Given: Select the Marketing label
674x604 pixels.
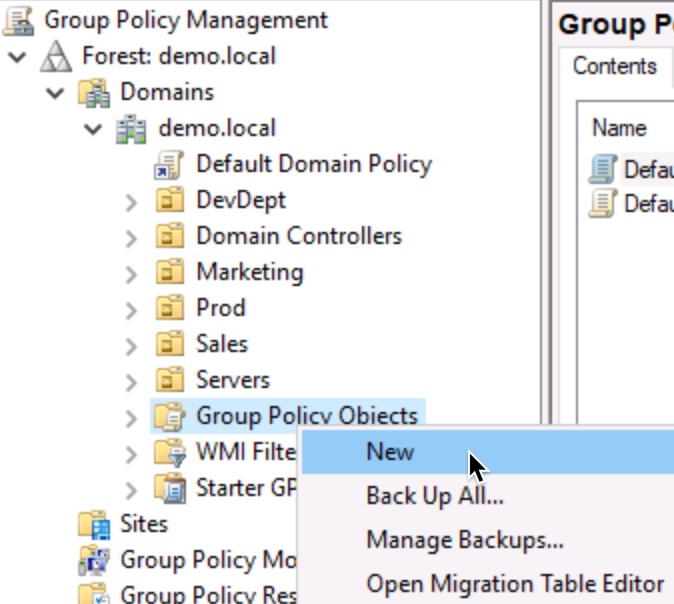Looking at the screenshot, I should (x=250, y=273).
